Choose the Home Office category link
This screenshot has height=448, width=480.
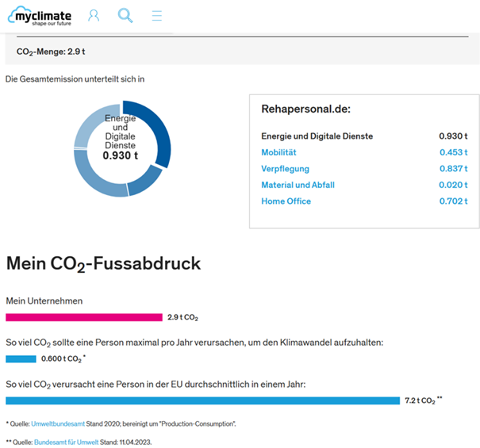[286, 201]
